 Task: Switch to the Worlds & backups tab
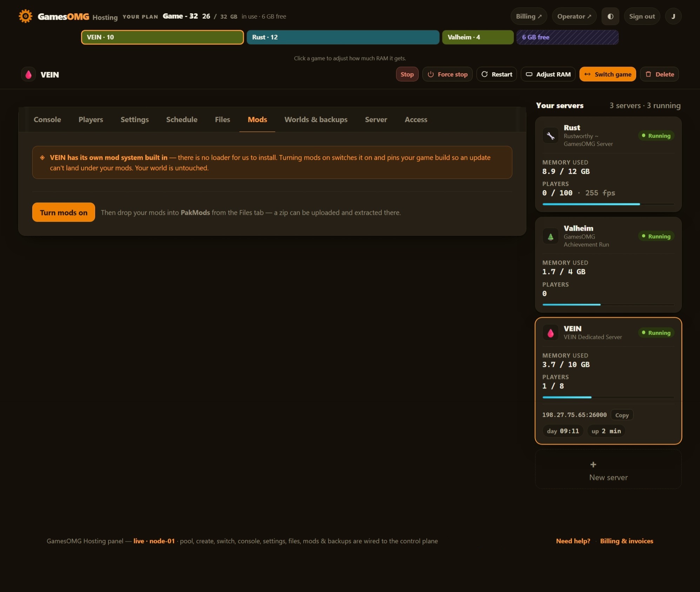point(316,120)
